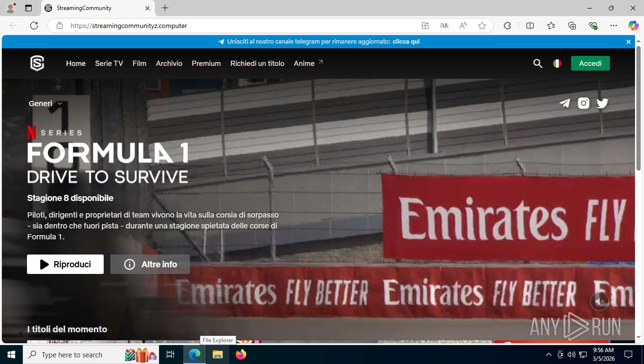The image size is (644, 364).
Task: Close the blue Telegram announcement banner
Action: pyautogui.click(x=628, y=42)
